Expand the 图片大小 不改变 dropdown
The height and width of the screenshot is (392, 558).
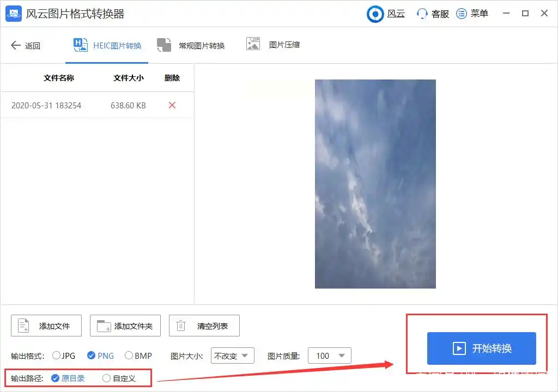[x=233, y=356]
